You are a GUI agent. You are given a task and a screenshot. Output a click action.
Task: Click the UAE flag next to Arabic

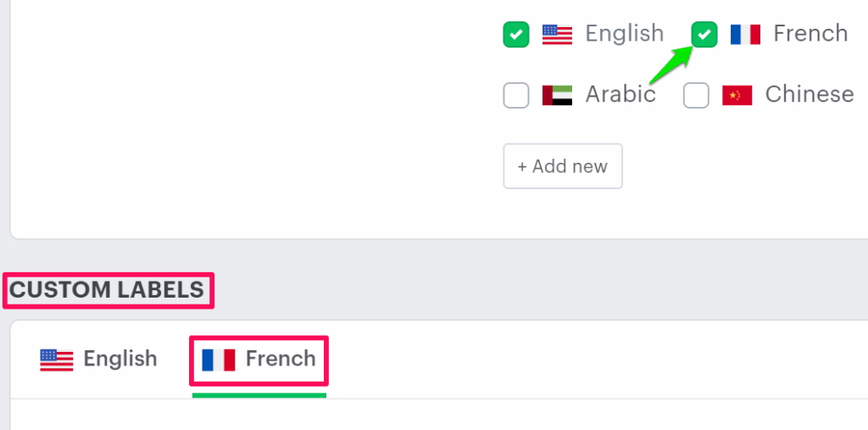point(558,95)
